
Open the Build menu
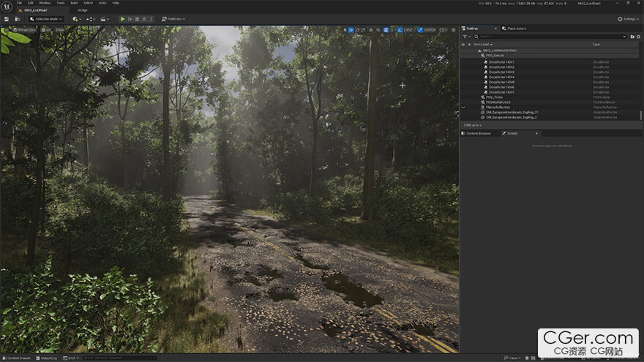[73, 3]
